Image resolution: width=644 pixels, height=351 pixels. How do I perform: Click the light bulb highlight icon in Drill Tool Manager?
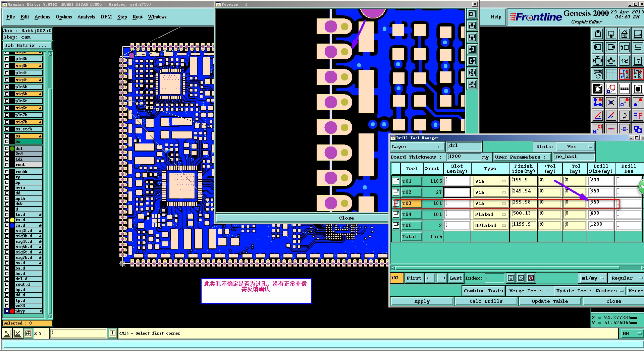(511, 278)
